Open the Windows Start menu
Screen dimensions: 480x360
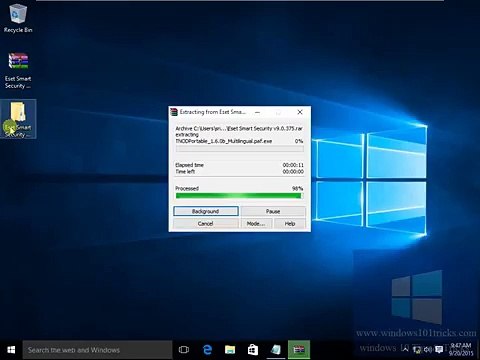point(11,350)
